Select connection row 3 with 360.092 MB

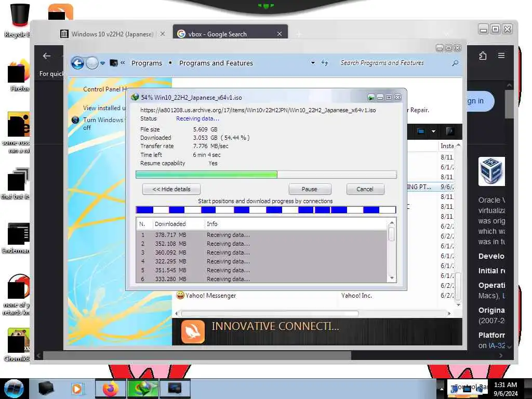[262, 252]
